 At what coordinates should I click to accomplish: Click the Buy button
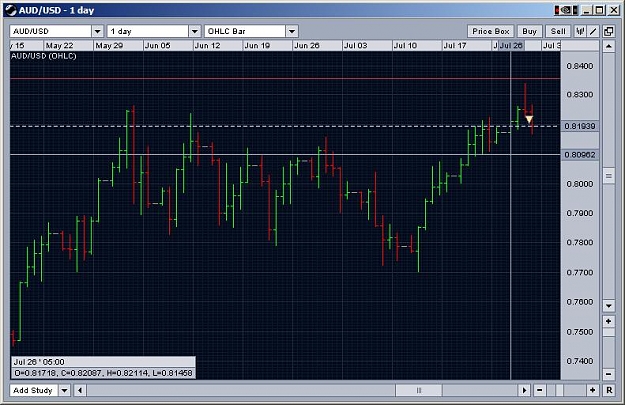click(x=529, y=31)
